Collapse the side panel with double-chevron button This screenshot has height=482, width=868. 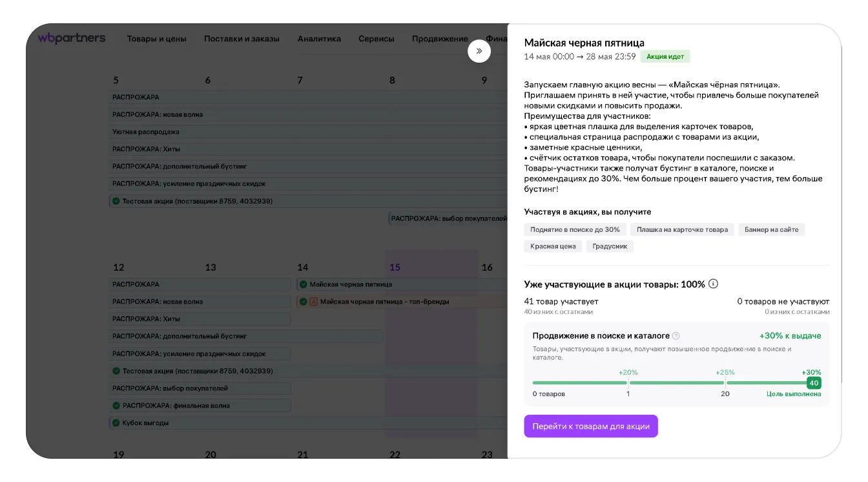[x=479, y=51]
